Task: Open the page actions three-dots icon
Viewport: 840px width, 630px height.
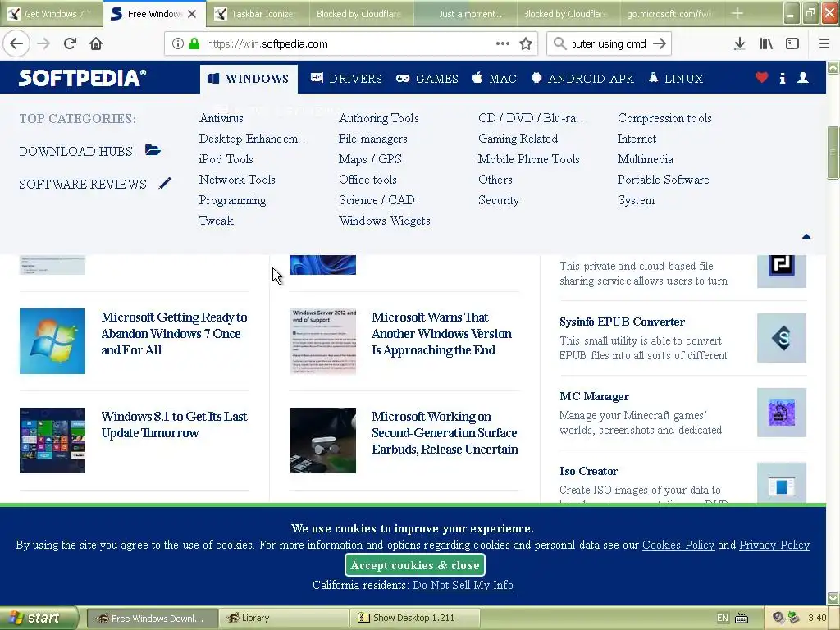Action: coord(503,44)
